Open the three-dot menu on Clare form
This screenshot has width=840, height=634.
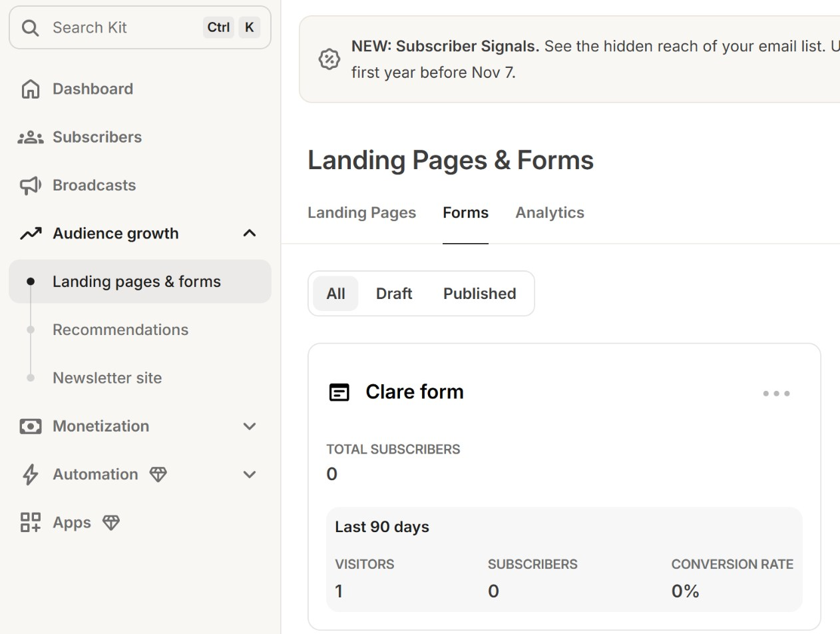[x=776, y=394]
